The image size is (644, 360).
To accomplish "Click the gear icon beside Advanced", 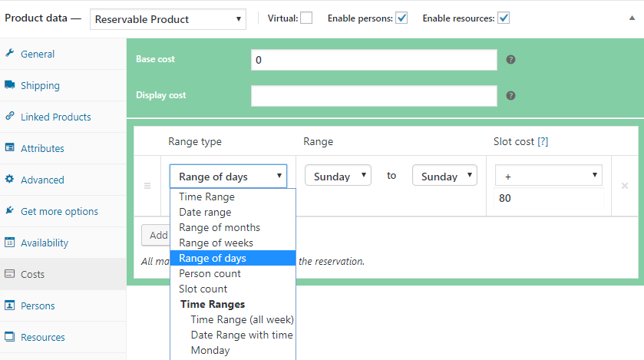I will (x=10, y=180).
